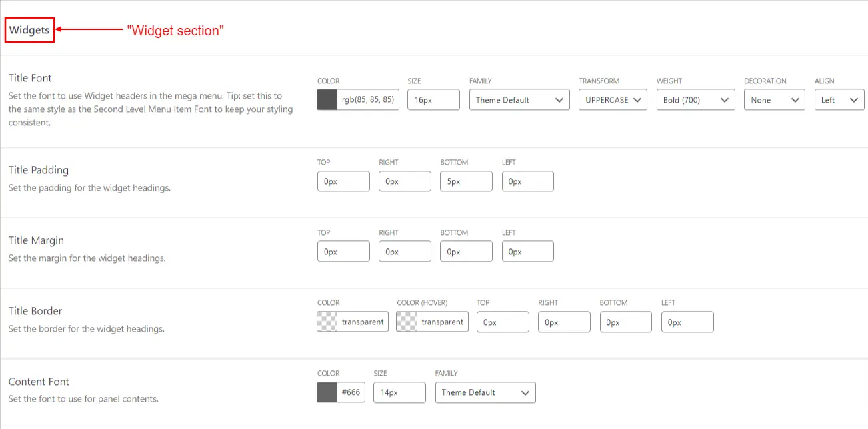Viewport: 868px width, 429px height.
Task: Select the Title Margin RIGHT input
Action: [404, 251]
